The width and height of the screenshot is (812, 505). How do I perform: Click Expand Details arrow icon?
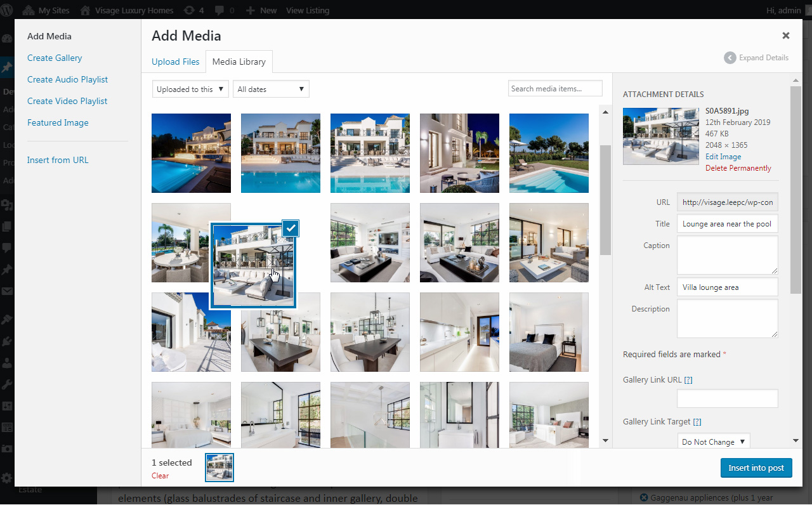tap(730, 58)
